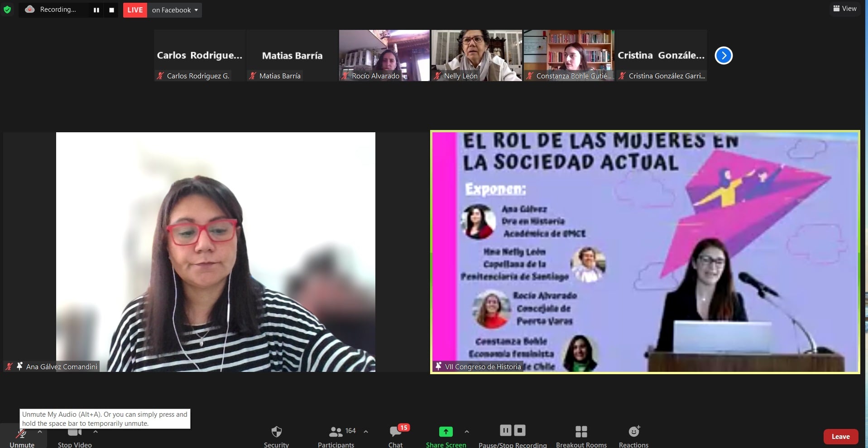868x448 pixels.
Task: Click the red Leave button
Action: click(840, 437)
